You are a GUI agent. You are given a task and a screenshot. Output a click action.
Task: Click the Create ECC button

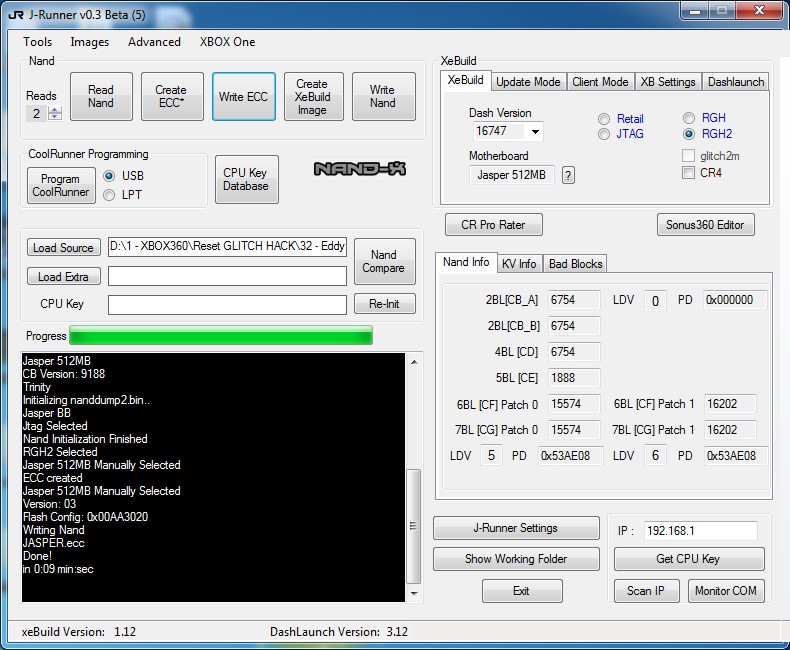172,96
